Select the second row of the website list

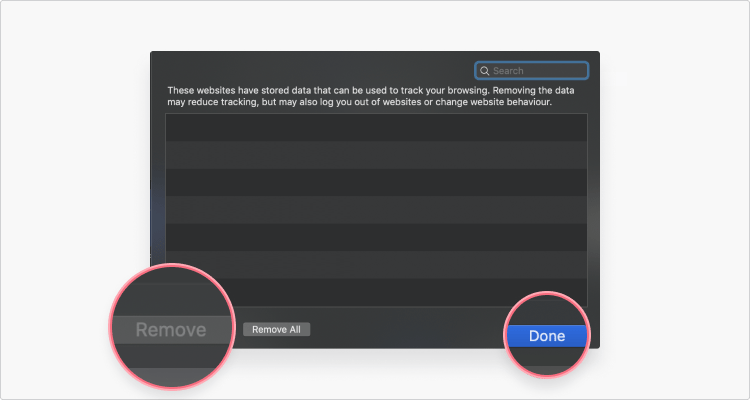(x=375, y=155)
